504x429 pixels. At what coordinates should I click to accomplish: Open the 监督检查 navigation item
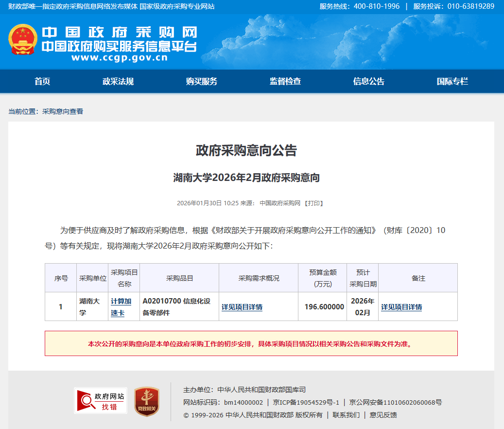click(285, 81)
